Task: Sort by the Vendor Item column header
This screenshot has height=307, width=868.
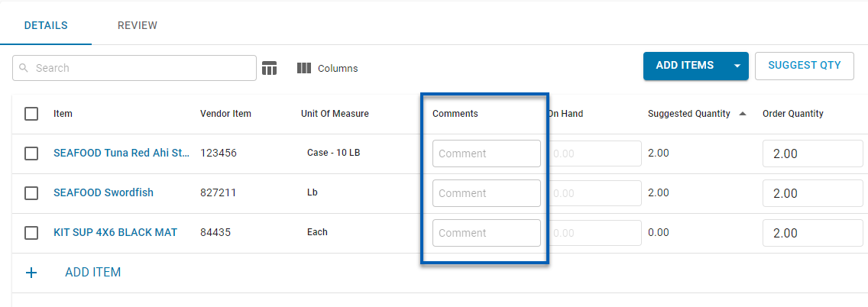Action: coord(226,113)
